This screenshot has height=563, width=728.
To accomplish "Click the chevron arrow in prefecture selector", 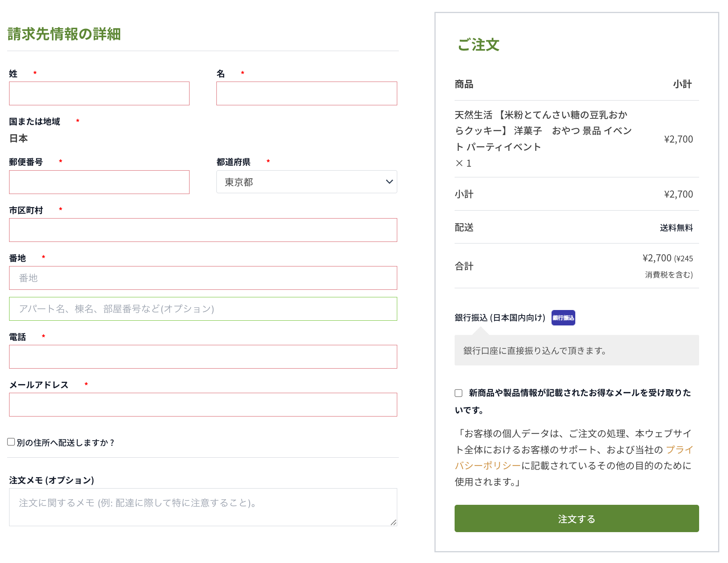I will coord(389,182).
